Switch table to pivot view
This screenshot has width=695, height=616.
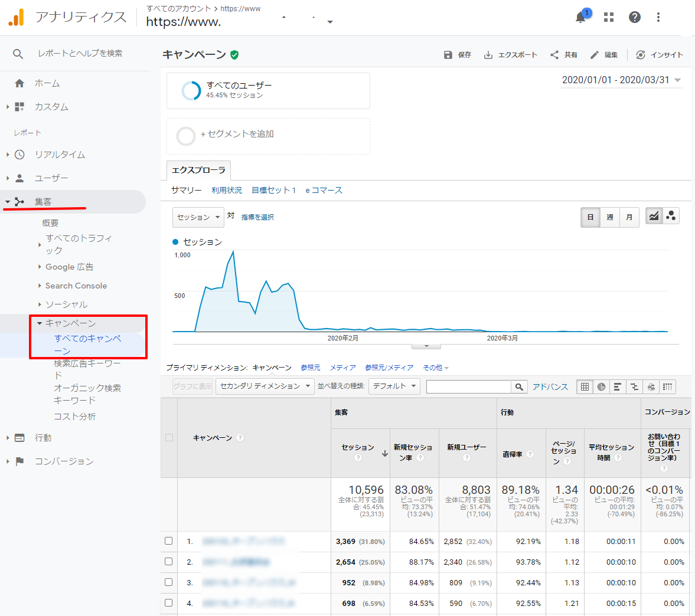click(667, 386)
